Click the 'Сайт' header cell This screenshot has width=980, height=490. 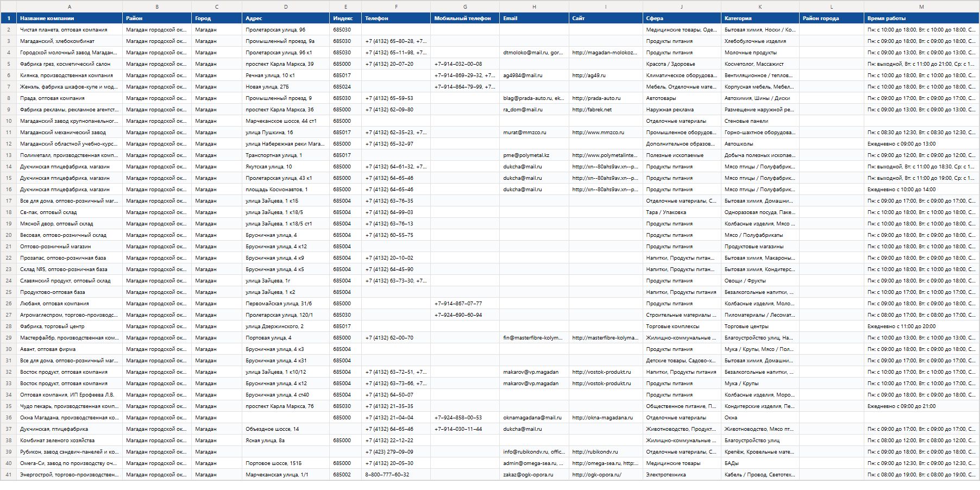[x=606, y=18]
